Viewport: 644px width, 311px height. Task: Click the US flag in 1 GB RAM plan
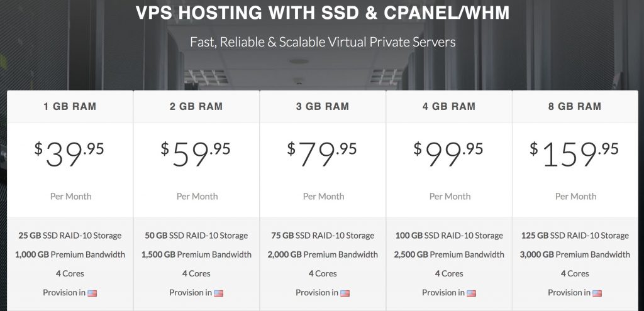click(x=92, y=293)
